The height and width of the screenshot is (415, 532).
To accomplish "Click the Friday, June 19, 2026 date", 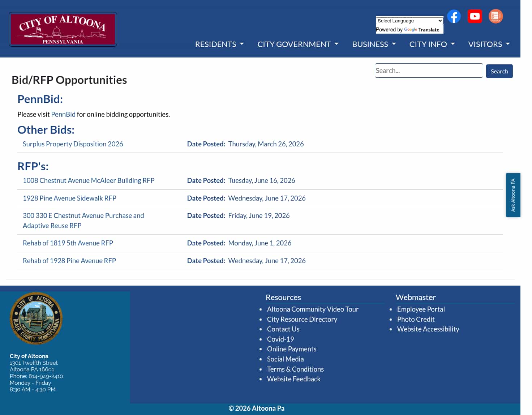I will click(259, 215).
